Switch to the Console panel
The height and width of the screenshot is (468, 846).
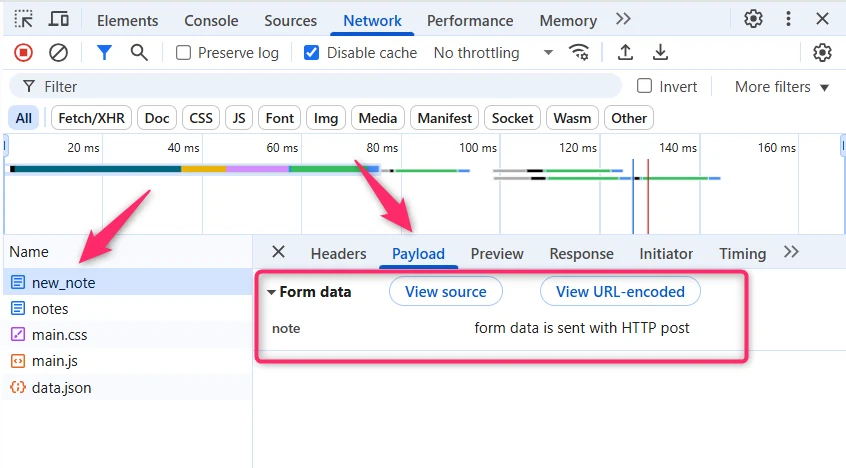(x=211, y=21)
